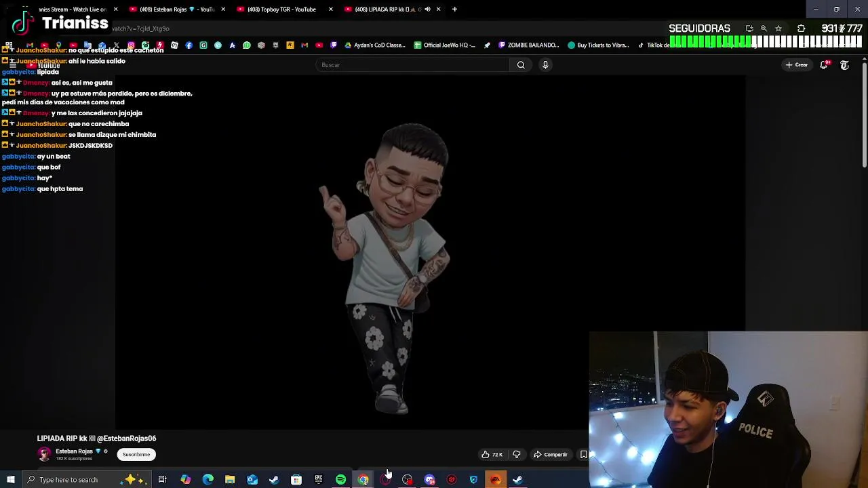Open Facebook bookmark in bookmarks bar

(189, 45)
